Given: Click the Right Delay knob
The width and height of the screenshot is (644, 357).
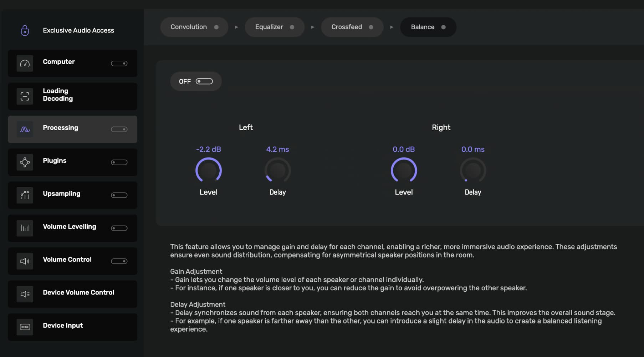Looking at the screenshot, I should coord(473,170).
